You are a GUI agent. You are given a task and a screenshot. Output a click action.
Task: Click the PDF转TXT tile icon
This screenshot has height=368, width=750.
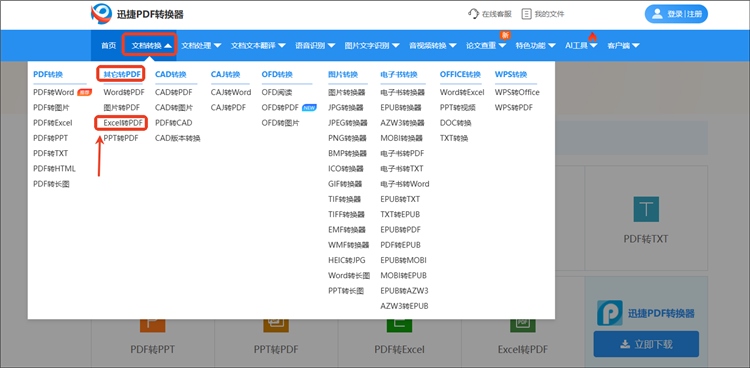click(646, 209)
